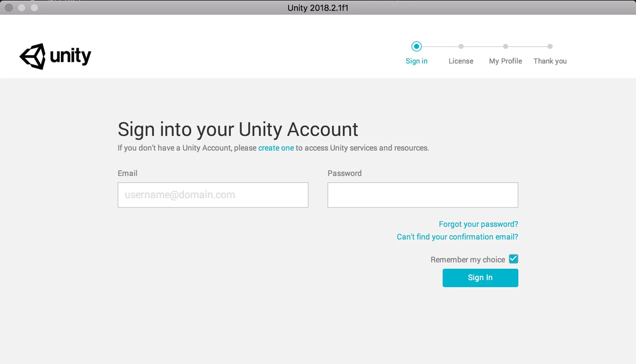
Task: Click the window minimize button
Action: 22,8
